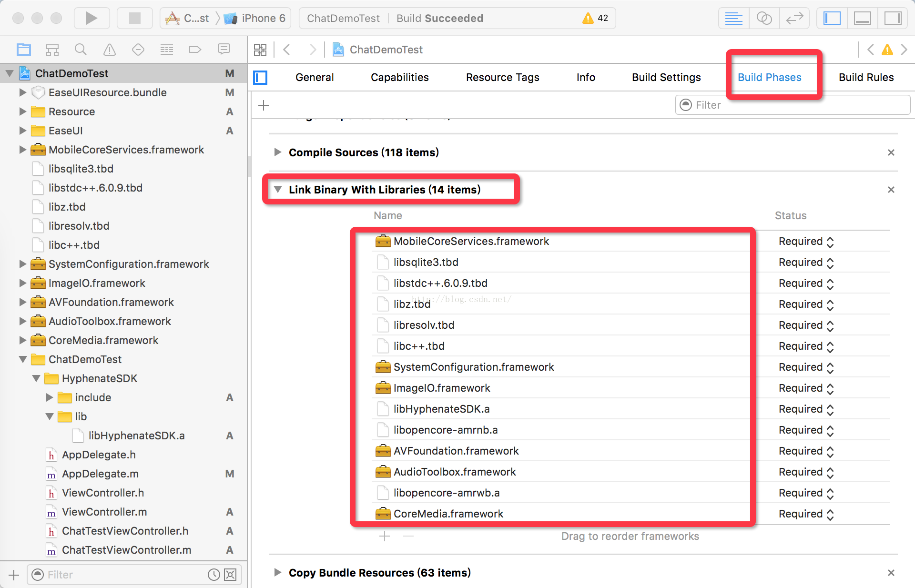Toggle the Navigator left panel visibility
Image resolution: width=915 pixels, height=588 pixels.
coord(832,18)
